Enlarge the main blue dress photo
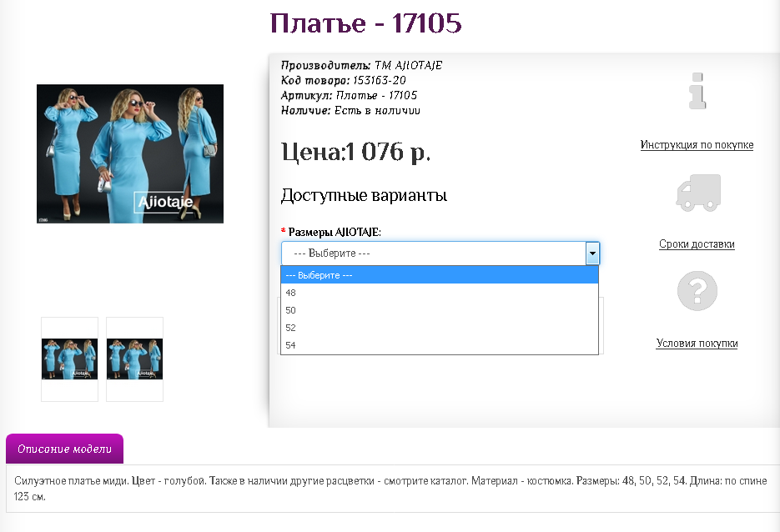780x532 pixels. 130,154
